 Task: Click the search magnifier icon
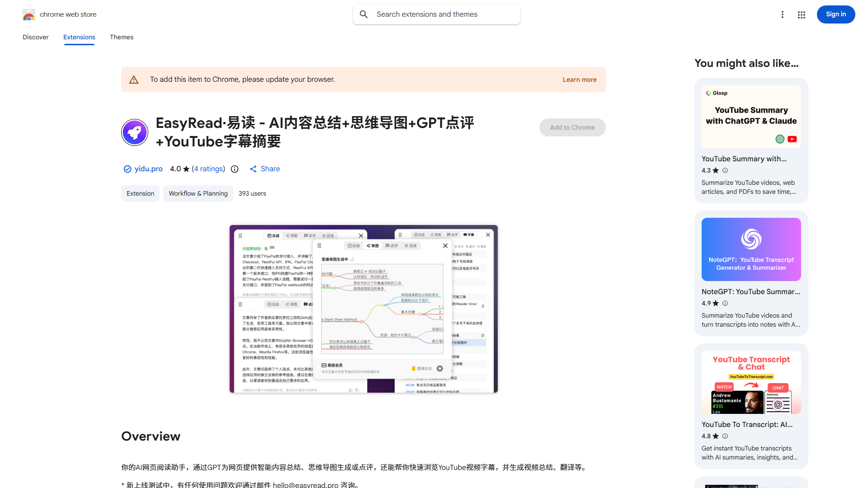364,14
